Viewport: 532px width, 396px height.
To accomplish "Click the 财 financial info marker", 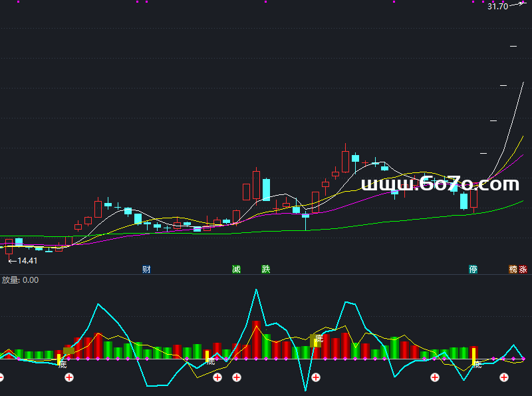I will click(146, 270).
